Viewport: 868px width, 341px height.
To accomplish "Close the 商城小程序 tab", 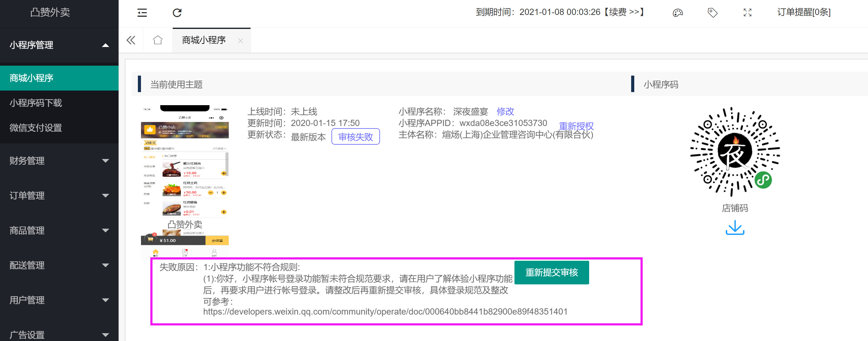I will pos(240,41).
